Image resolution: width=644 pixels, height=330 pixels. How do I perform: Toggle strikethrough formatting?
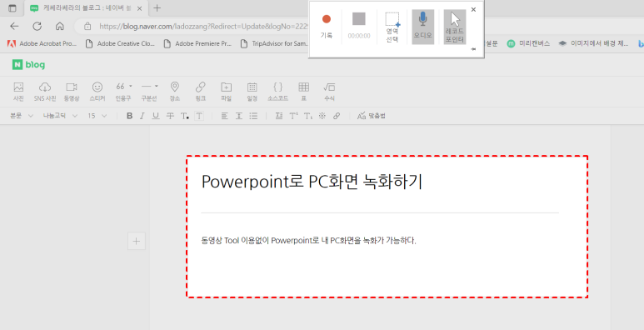[x=170, y=116]
